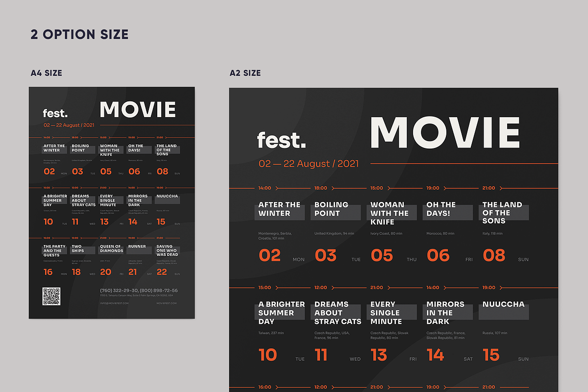This screenshot has height=392, width=588.
Task: Click date number 13 on A2 poster
Action: (379, 355)
